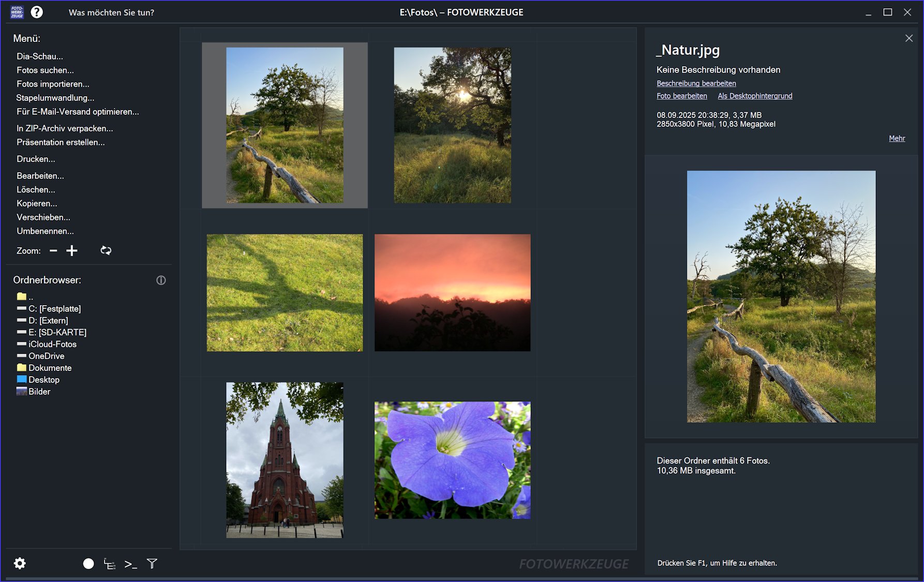Image resolution: width=924 pixels, height=582 pixels.
Task: Open the "Dia-Schau..." menu entry
Action: [40, 56]
